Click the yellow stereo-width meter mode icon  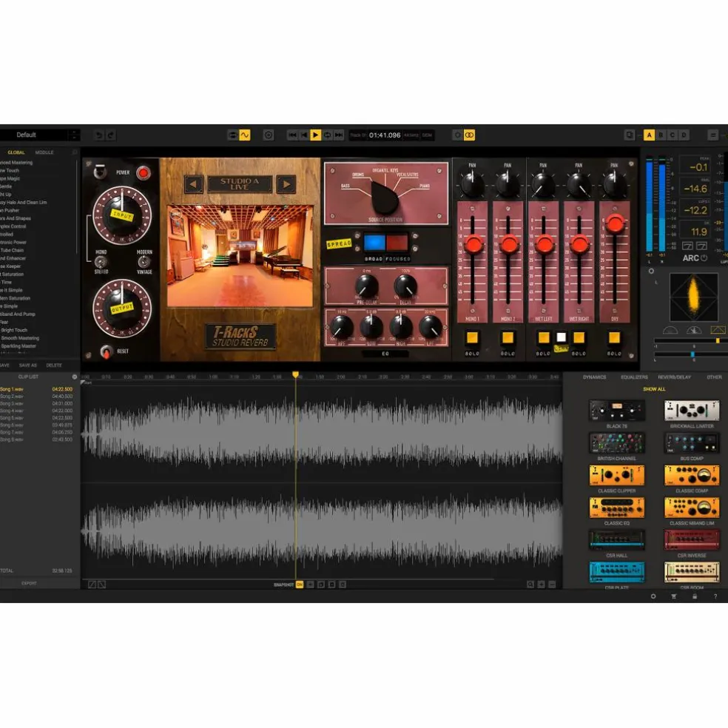pos(718,330)
